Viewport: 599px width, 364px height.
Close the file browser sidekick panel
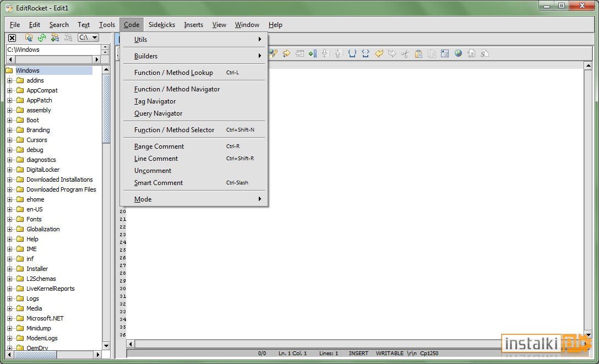point(12,37)
